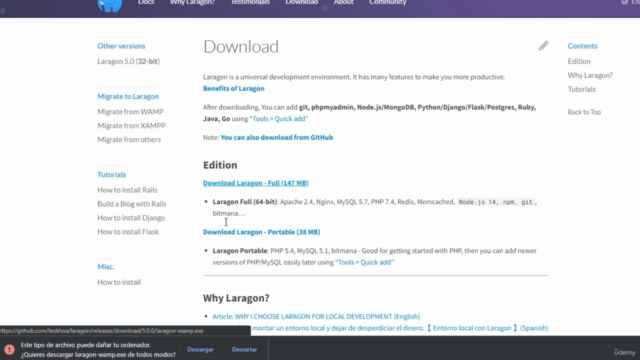Open the About navigation item
640x360 pixels.
click(x=344, y=2)
